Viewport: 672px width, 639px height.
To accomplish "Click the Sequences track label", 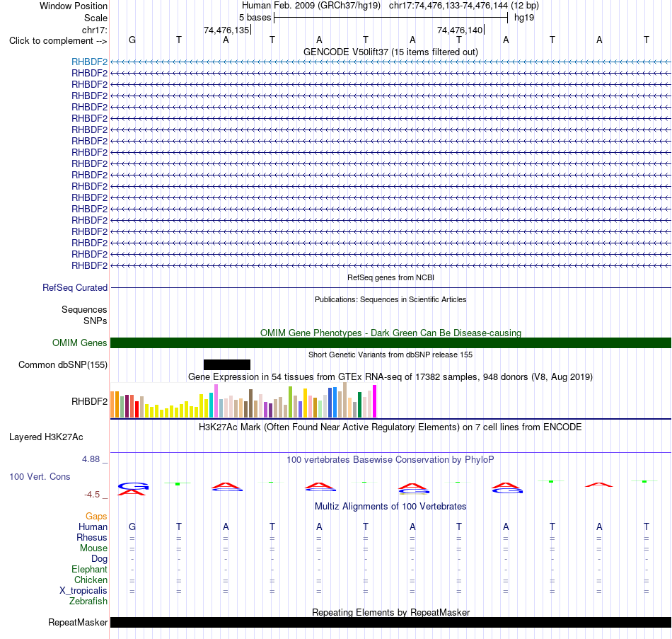I will pyautogui.click(x=84, y=310).
